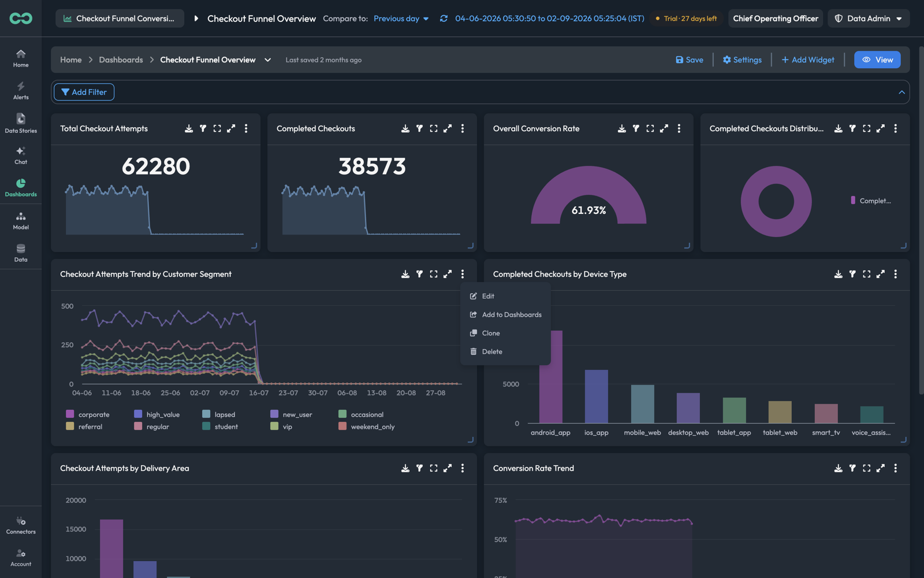
Task: Click the Completed Checkouts Distribution legend swatch
Action: tap(853, 201)
